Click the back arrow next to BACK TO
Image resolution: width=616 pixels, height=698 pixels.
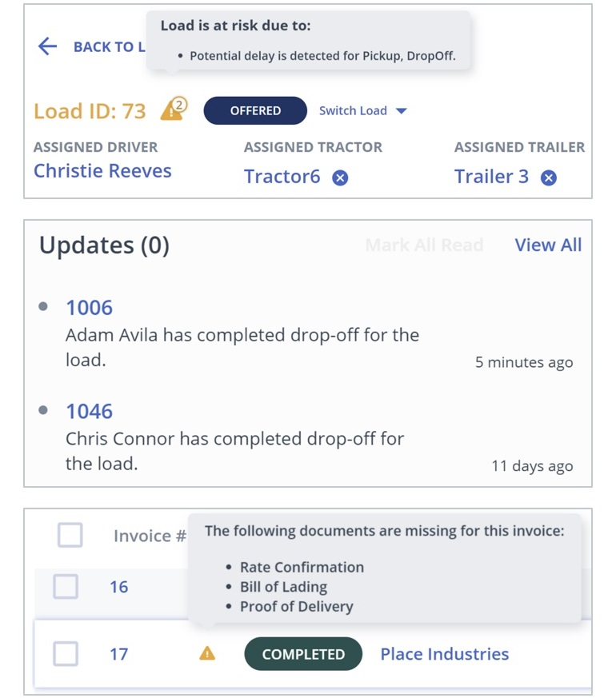[x=46, y=46]
